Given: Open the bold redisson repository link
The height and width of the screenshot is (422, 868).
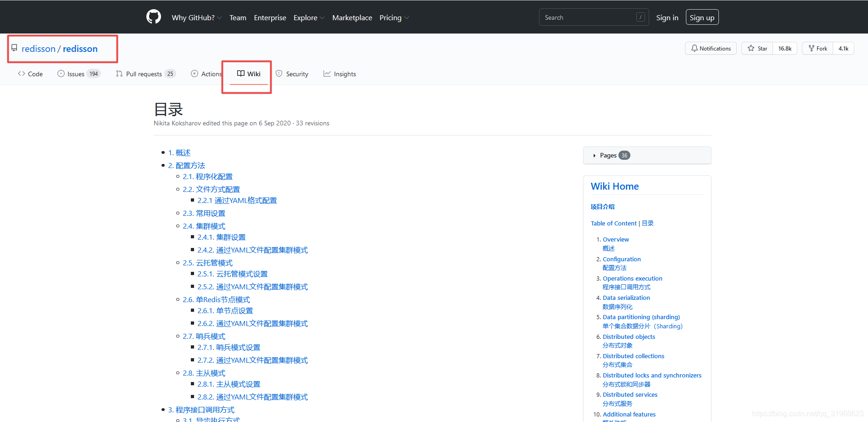Looking at the screenshot, I should click(x=80, y=49).
